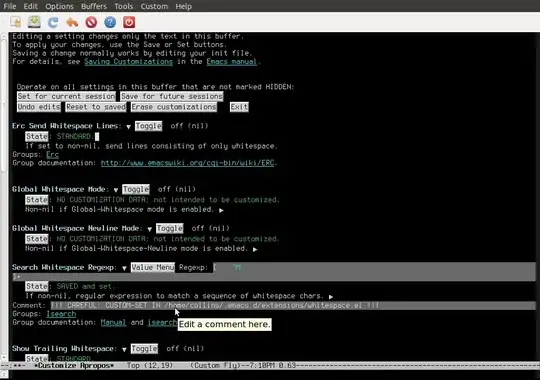Open the Options menu
This screenshot has height=380, width=540.
59,6
